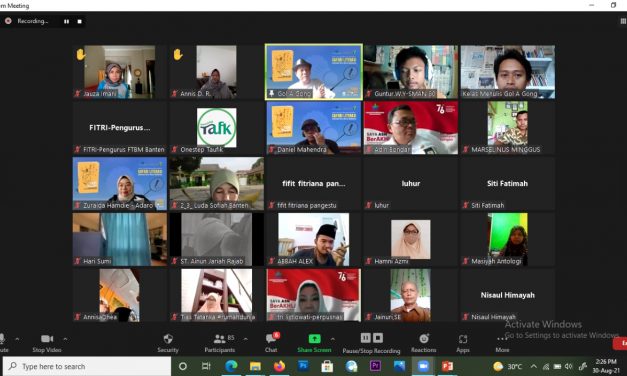Open PowerPoint from taskbar

[x=447, y=366]
